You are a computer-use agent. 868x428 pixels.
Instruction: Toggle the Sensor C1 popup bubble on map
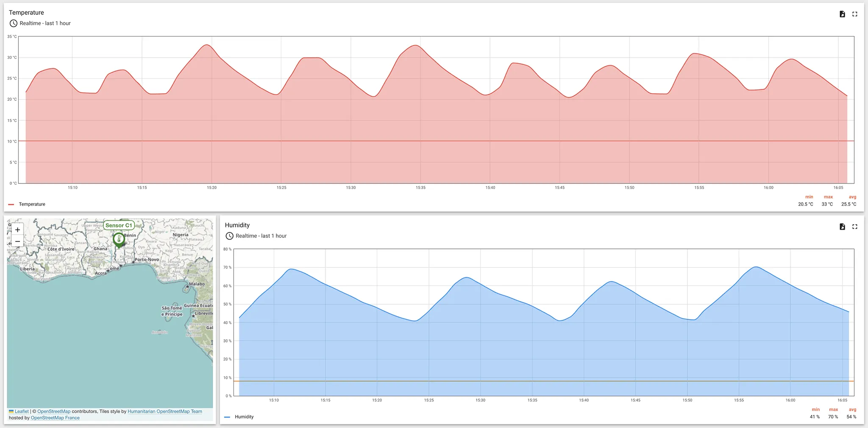pos(119,225)
